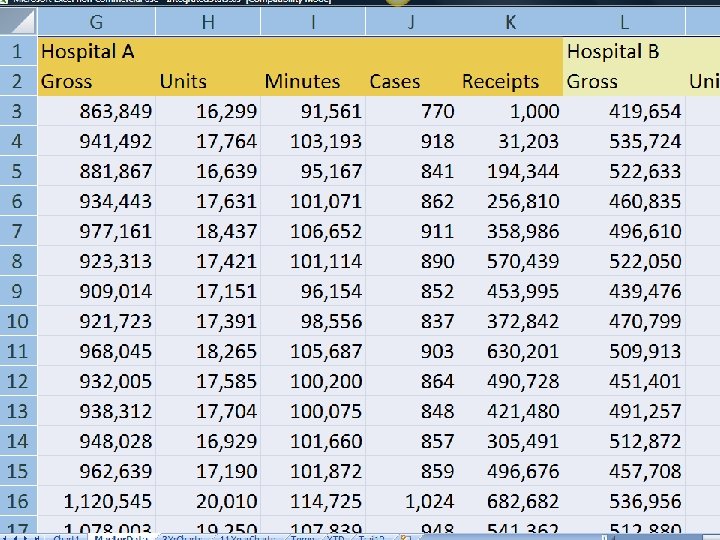This screenshot has height=540, width=720.
Task: Select column L header
Action: tap(624, 20)
